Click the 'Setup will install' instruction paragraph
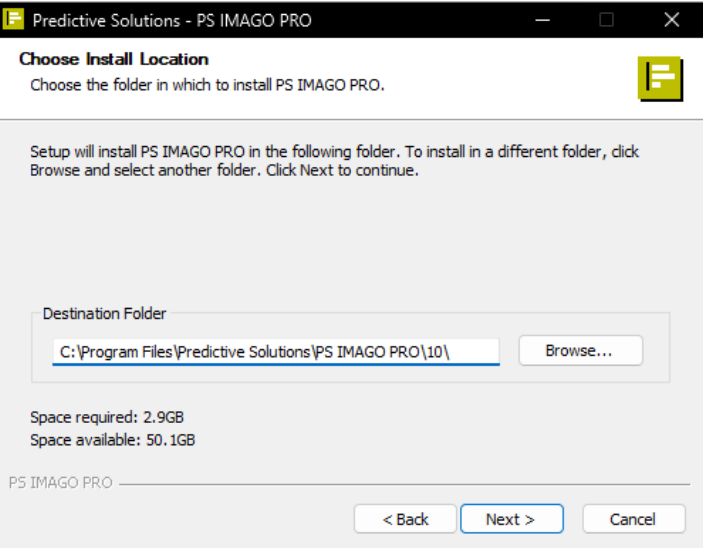703x548 pixels. tap(334, 161)
